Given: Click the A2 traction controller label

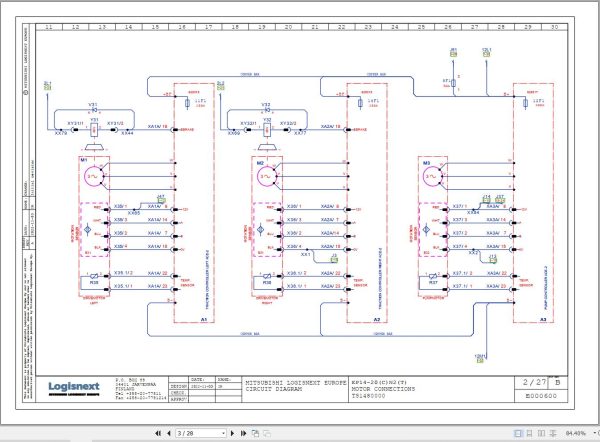Looking at the screenshot, I should (377, 320).
